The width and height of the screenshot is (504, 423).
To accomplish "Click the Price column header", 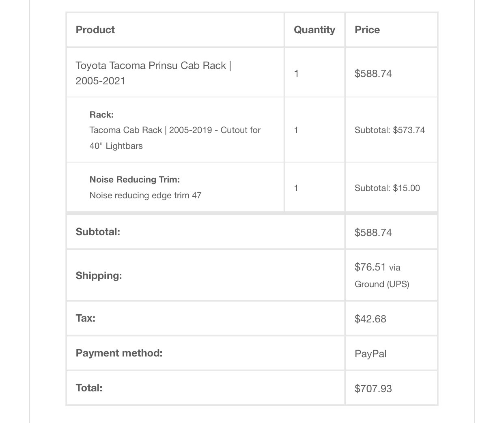I will pyautogui.click(x=367, y=30).
